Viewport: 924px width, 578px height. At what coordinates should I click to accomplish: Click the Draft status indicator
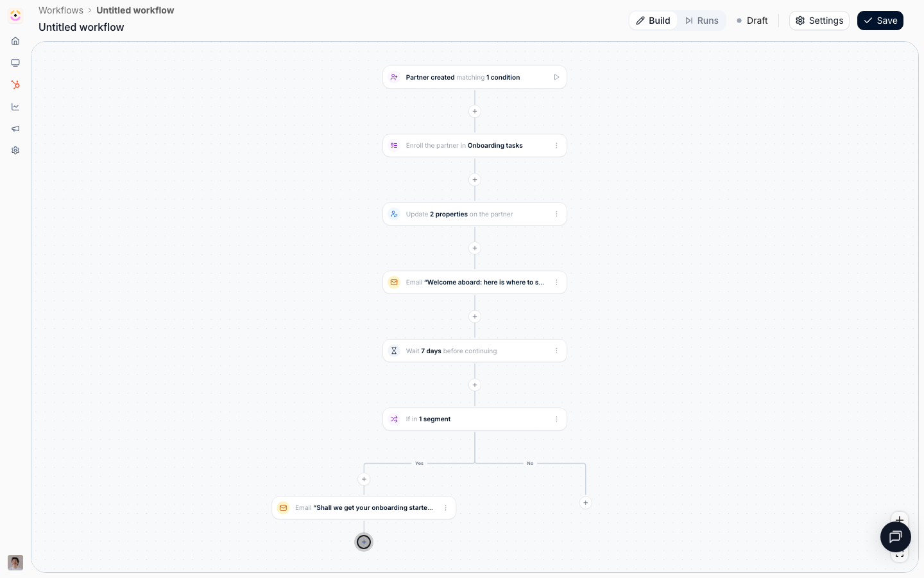(752, 21)
